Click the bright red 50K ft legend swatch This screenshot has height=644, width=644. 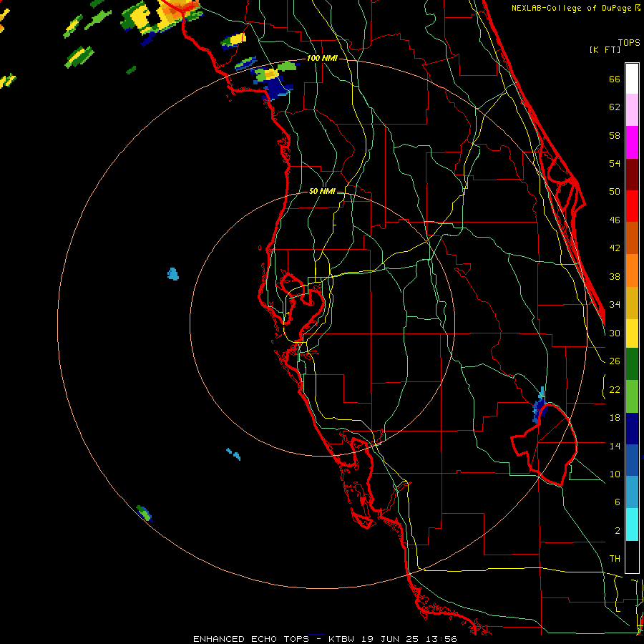tap(632, 206)
